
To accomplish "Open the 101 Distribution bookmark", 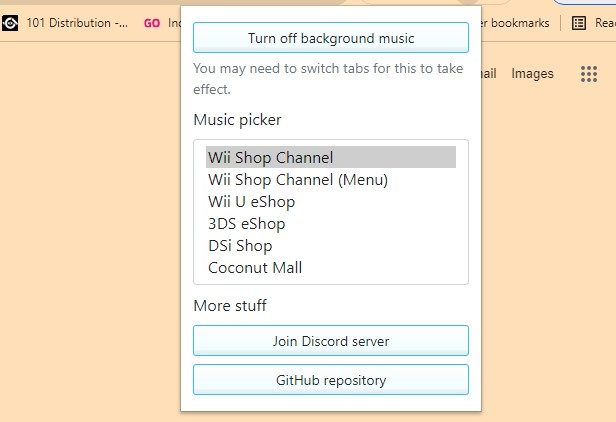I will point(65,23).
